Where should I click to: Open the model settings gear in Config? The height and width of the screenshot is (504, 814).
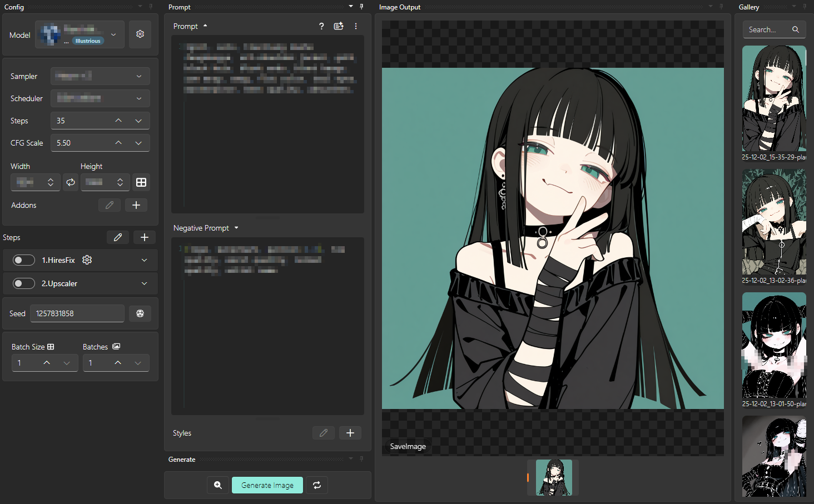click(140, 34)
